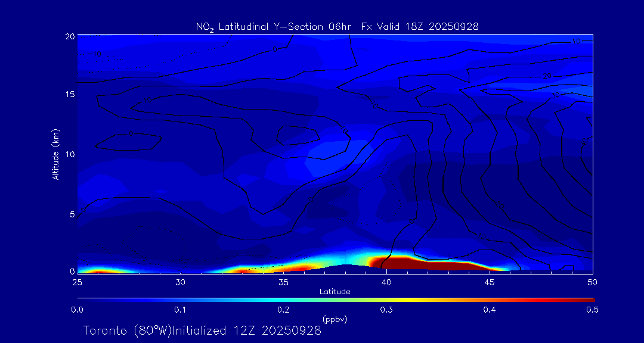Click latitude axis tick label 35
The image size is (644, 343).
283,282
